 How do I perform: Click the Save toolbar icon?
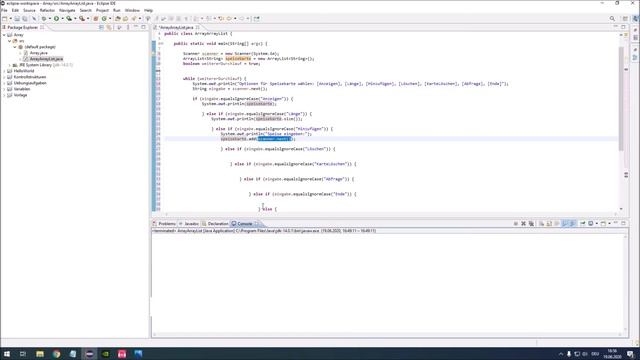coord(17,18)
